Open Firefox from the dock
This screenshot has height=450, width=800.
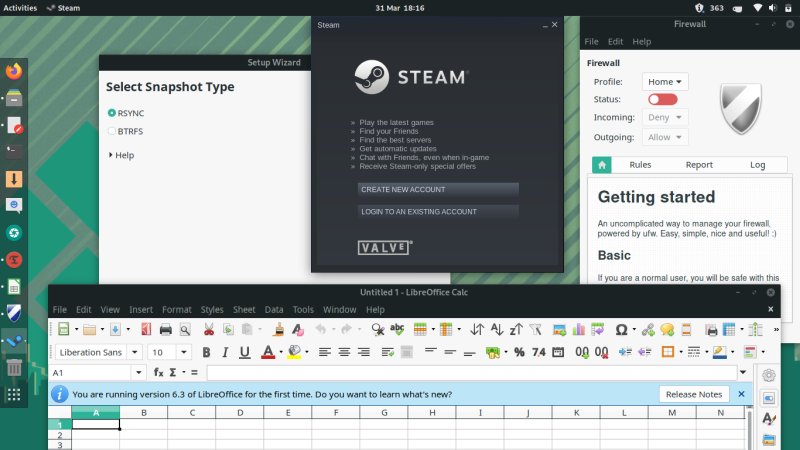14,71
